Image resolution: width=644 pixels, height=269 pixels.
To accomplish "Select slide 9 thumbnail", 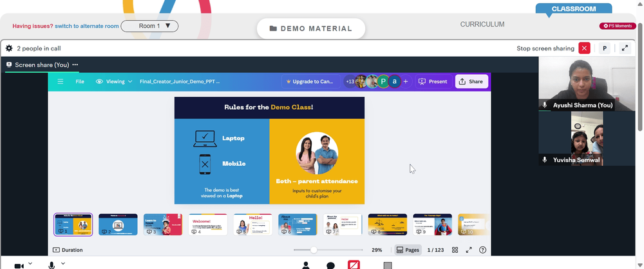I will click(433, 224).
